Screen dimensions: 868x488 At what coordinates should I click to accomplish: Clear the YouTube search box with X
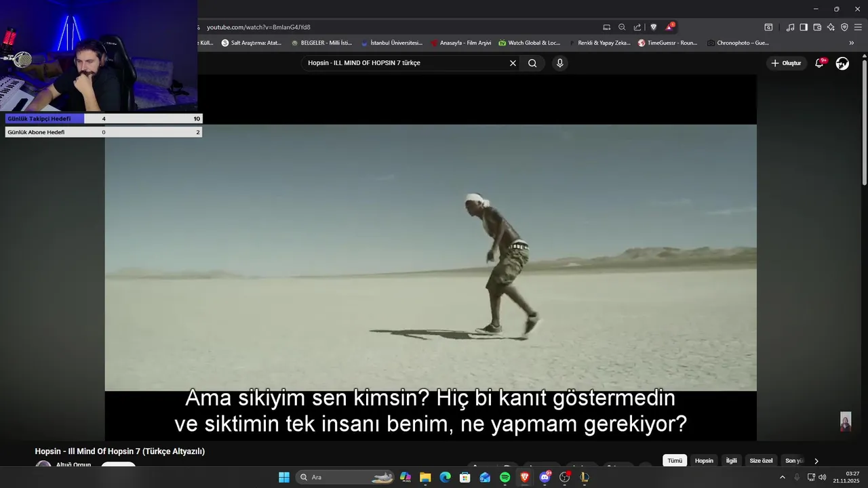(513, 63)
